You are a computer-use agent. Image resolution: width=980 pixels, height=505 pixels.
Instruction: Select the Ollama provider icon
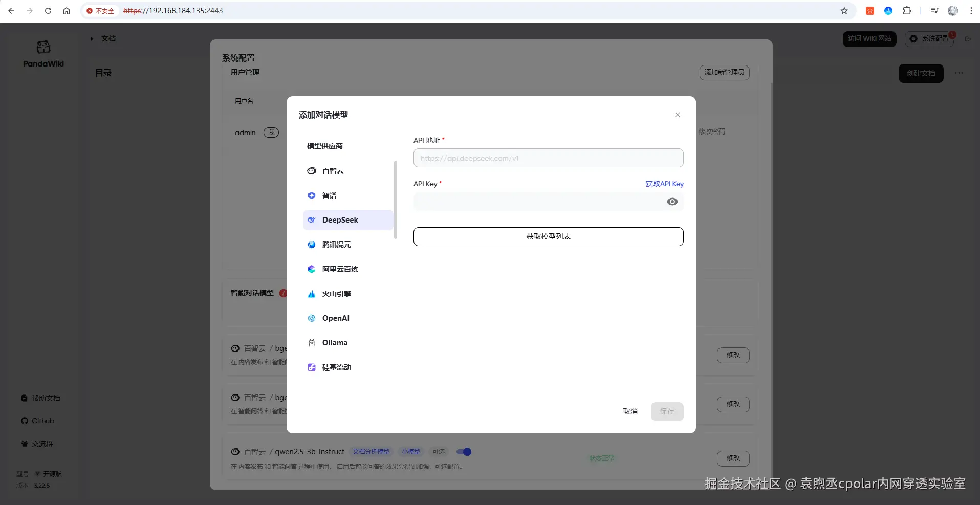click(312, 343)
